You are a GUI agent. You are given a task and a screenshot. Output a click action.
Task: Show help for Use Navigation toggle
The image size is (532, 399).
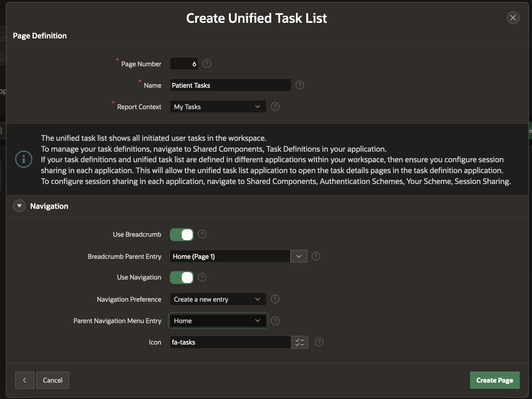coord(202,277)
